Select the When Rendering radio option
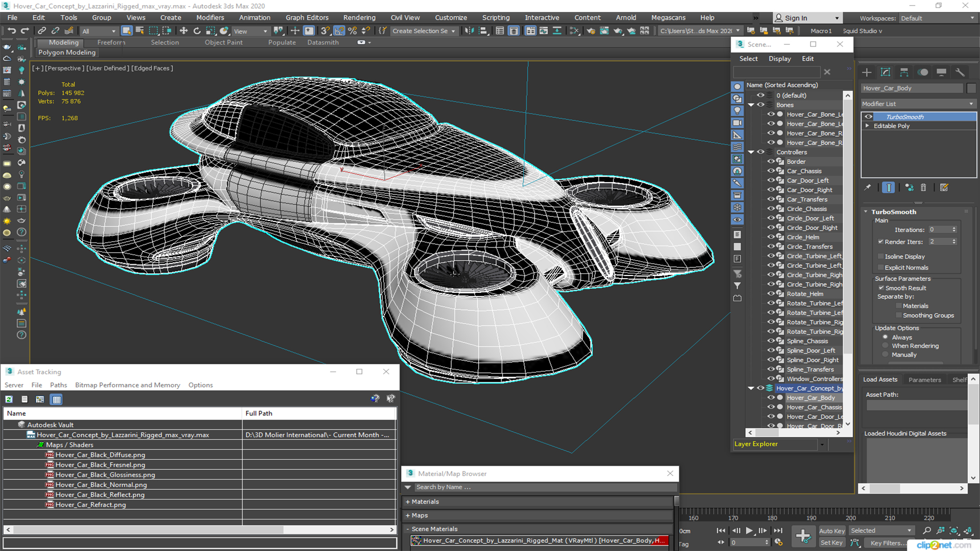980x551 pixels. tap(885, 346)
